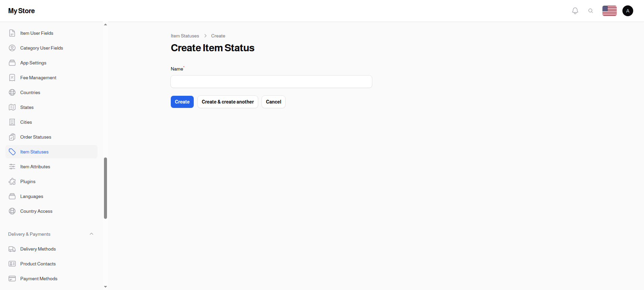Screen dimensions: 644x290
Task: Click the States map icon
Action: tap(12, 107)
